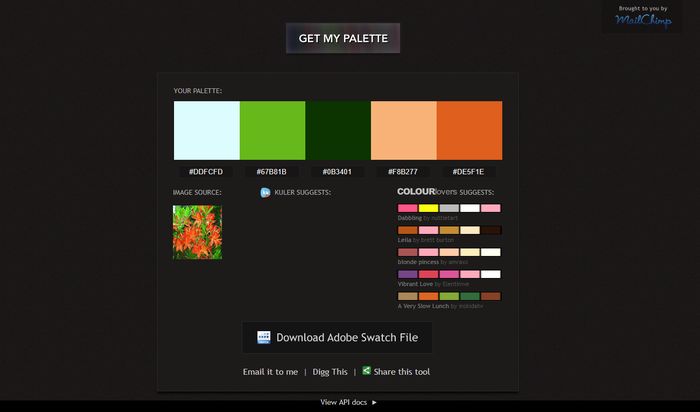Pick the dark green #0B3401 swatch
Screen dimensions: 700x412
[x=338, y=130]
